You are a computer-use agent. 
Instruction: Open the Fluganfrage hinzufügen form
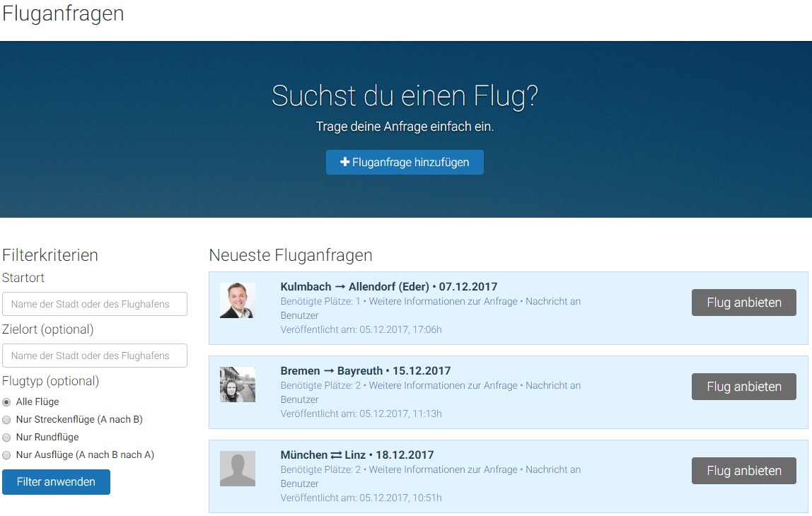pyautogui.click(x=405, y=162)
